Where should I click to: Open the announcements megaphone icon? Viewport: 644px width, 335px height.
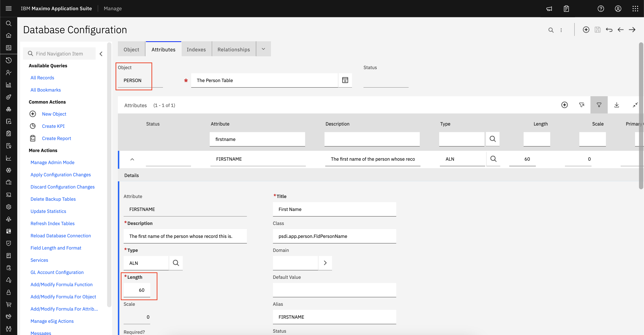coord(549,9)
